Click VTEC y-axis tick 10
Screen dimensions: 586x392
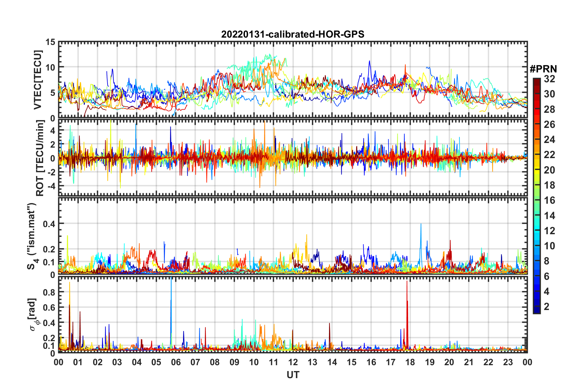[x=50, y=67]
